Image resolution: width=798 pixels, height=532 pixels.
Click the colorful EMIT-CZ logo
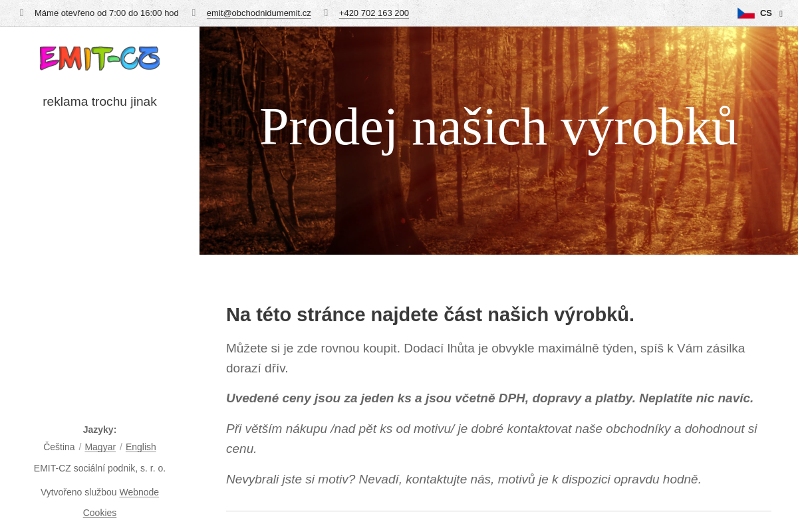[99, 58]
